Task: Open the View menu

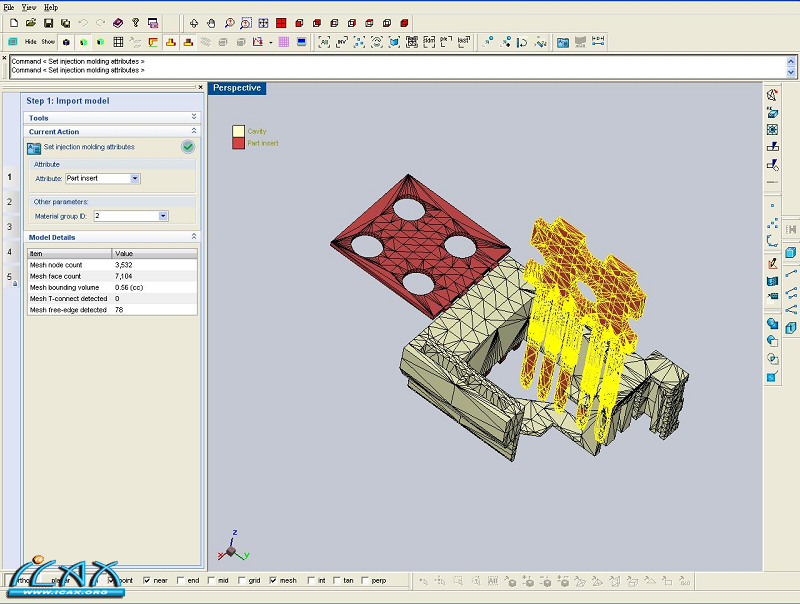Action: click(29, 7)
